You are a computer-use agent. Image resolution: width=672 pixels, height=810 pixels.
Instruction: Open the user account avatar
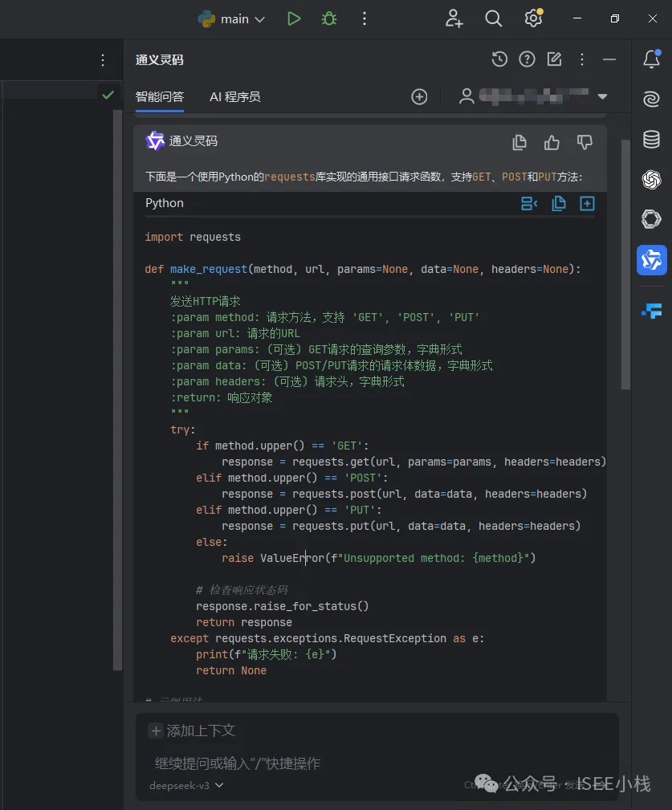466,96
